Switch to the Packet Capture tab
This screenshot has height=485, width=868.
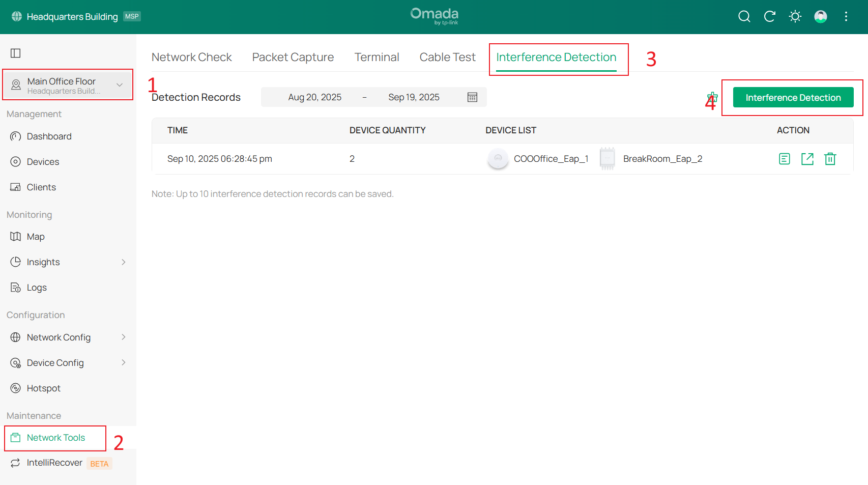click(x=293, y=58)
